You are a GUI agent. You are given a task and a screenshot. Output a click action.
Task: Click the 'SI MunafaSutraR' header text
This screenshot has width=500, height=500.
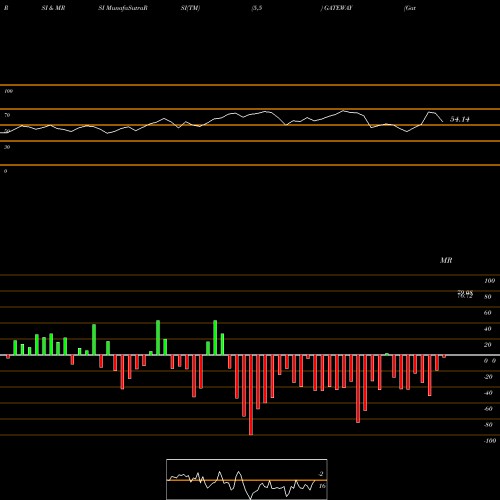tap(123, 8)
